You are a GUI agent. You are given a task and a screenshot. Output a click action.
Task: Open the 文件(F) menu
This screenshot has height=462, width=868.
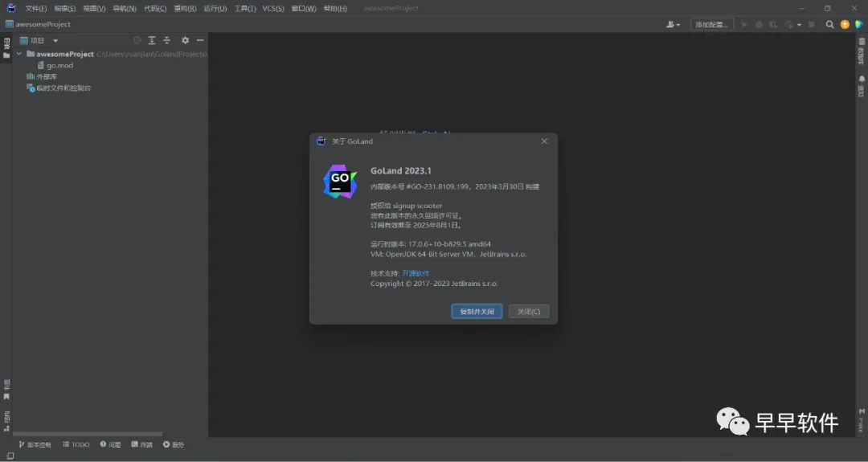pos(36,8)
